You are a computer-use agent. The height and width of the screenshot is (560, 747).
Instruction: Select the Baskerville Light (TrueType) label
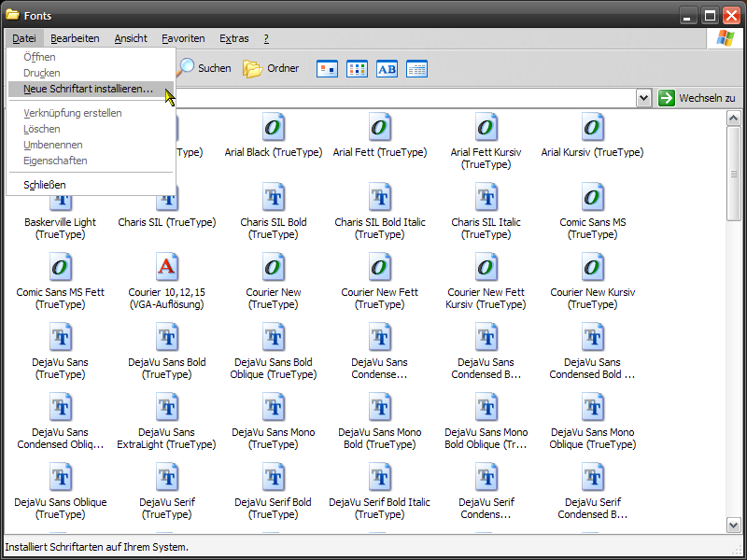61,228
